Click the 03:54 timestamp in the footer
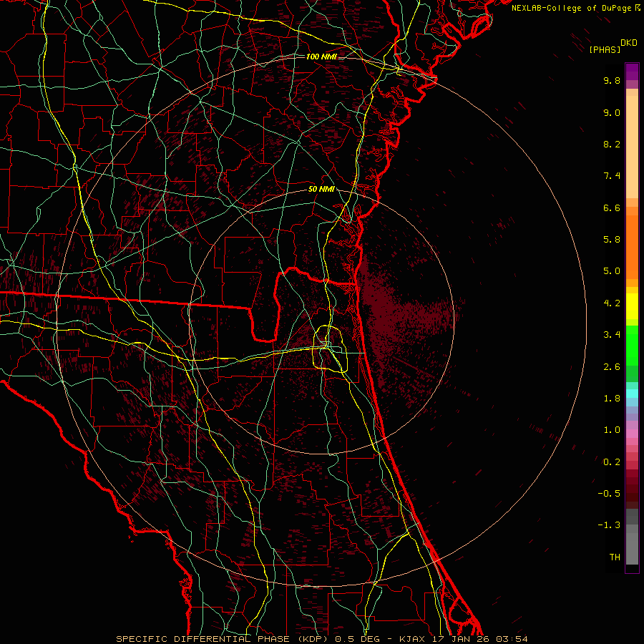The image size is (644, 644). coord(512,639)
